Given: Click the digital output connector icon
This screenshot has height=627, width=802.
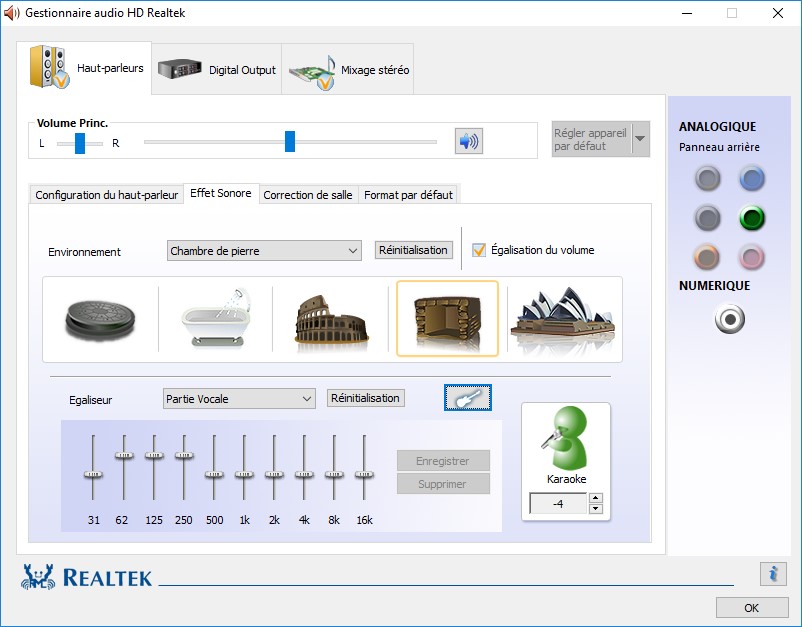Looking at the screenshot, I should point(730,319).
